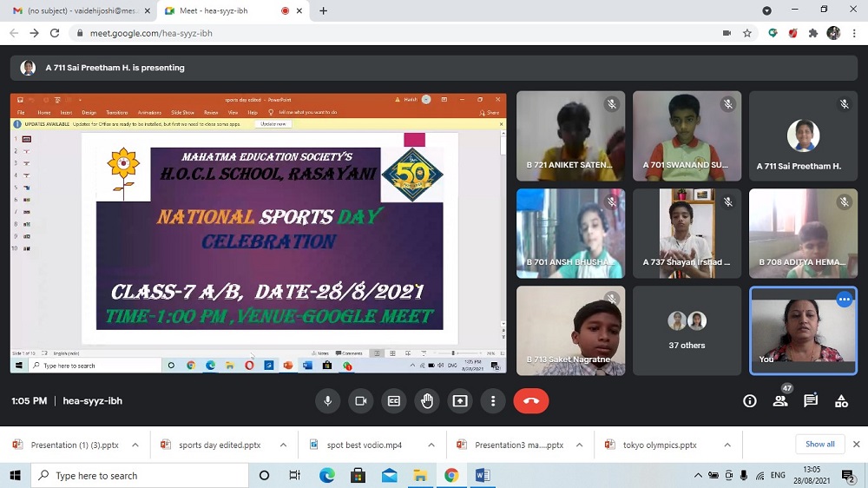The width and height of the screenshot is (868, 488).
Task: Toggle closed captions in Meet
Action: tap(393, 401)
